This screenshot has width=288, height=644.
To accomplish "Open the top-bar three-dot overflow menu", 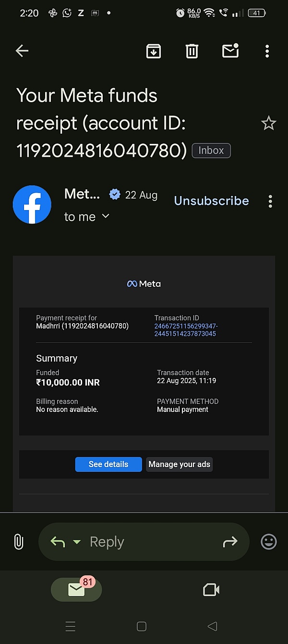I will [267, 51].
